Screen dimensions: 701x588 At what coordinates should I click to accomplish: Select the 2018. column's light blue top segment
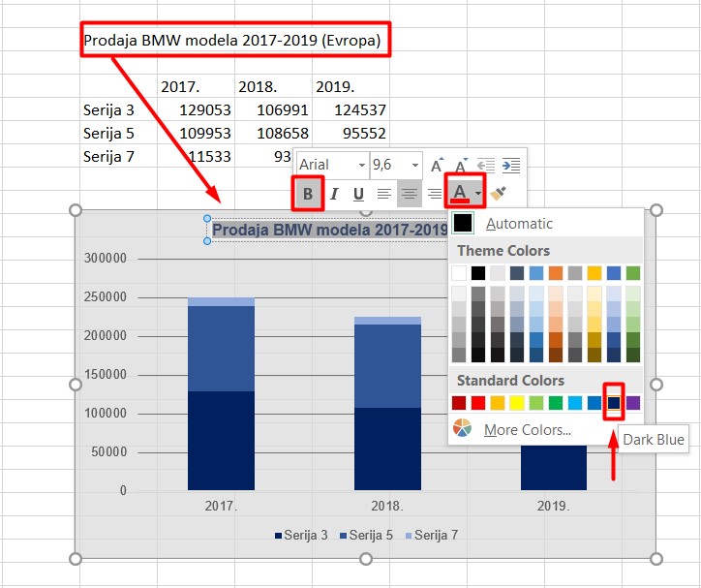tap(387, 321)
